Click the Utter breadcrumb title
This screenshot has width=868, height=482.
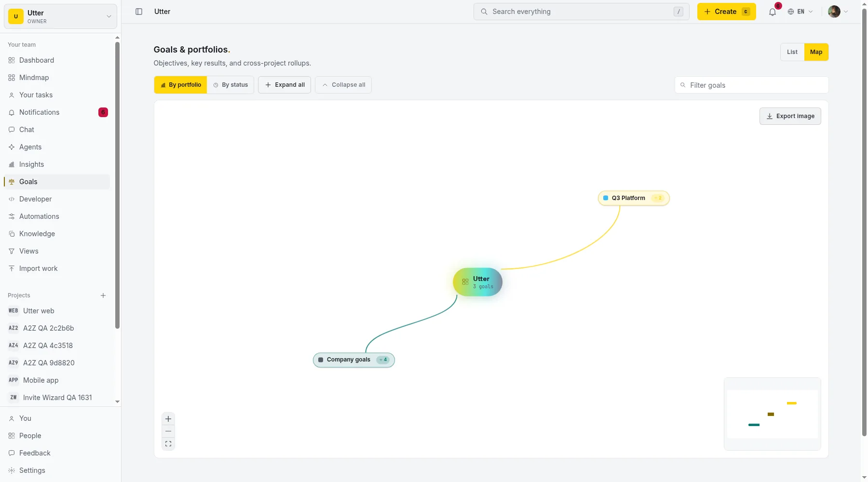tap(163, 12)
